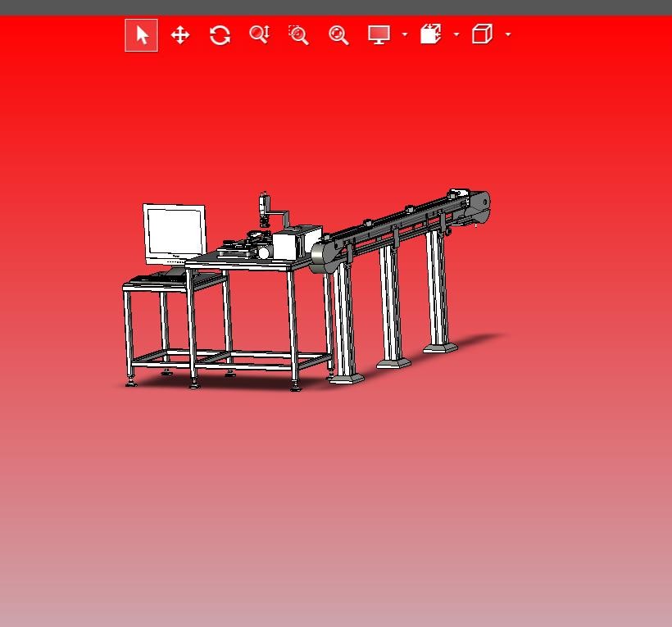Expand the section view dropdown arrow
Viewport: 672px width, 627px height.
coord(456,34)
